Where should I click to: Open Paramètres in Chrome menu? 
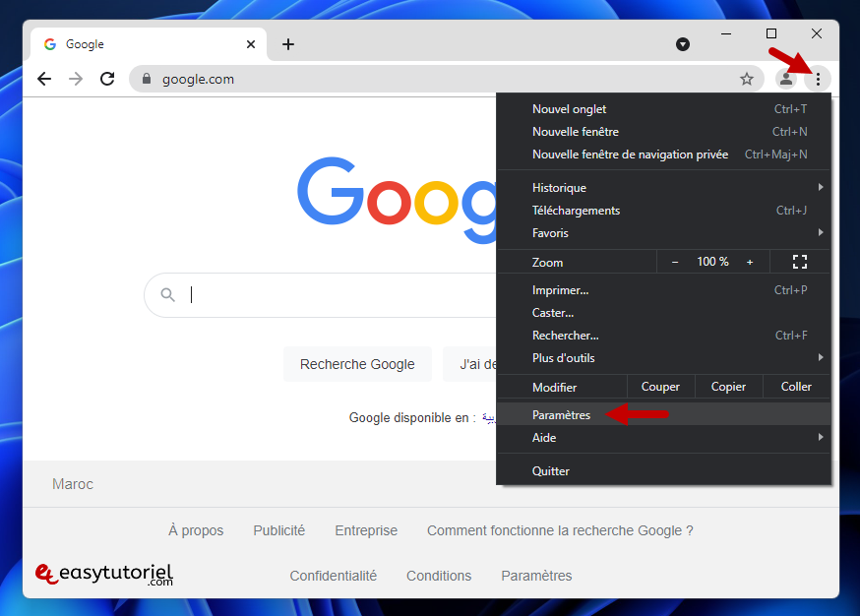click(x=663, y=415)
